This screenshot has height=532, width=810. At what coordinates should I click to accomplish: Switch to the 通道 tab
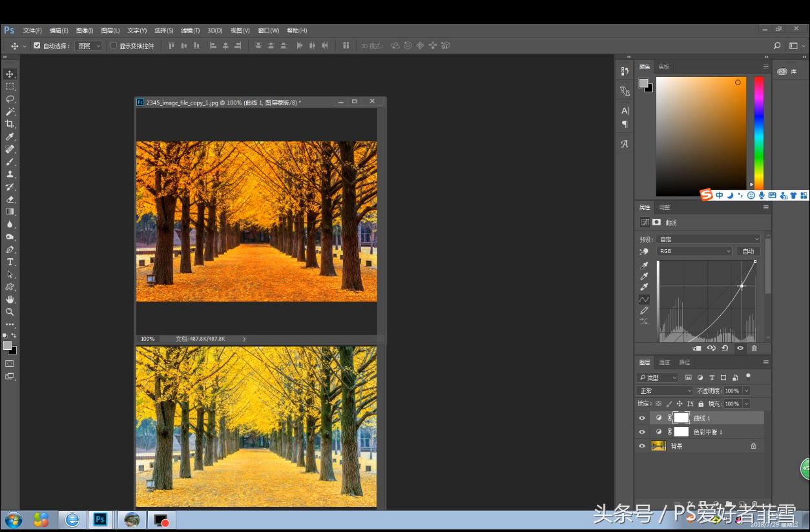point(664,362)
